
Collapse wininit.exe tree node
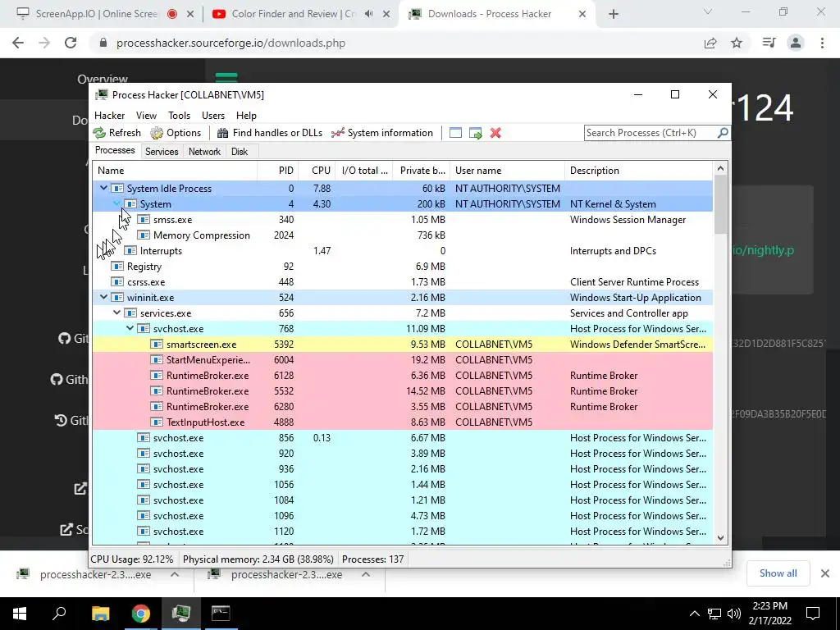point(104,297)
